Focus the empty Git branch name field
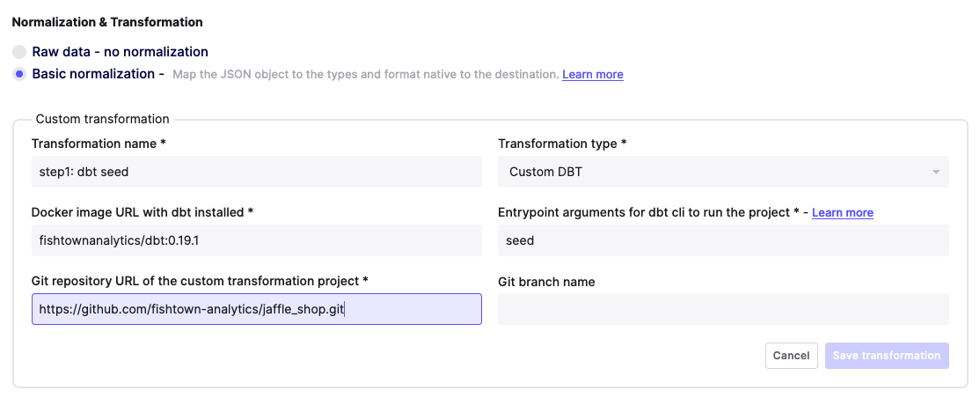The image size is (980, 398). (x=722, y=309)
